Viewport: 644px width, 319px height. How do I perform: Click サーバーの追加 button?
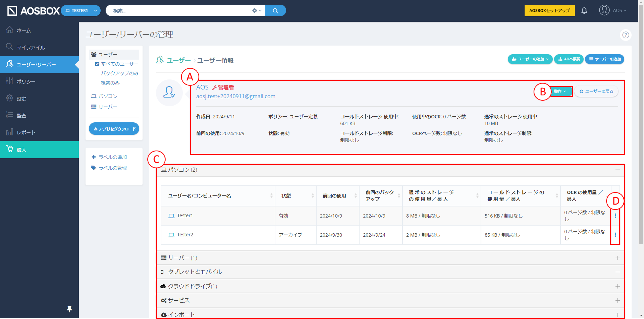(x=604, y=59)
